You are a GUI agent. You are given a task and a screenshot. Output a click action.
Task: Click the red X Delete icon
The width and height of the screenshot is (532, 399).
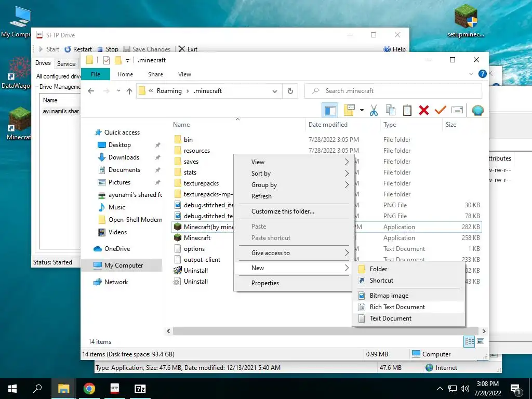424,110
